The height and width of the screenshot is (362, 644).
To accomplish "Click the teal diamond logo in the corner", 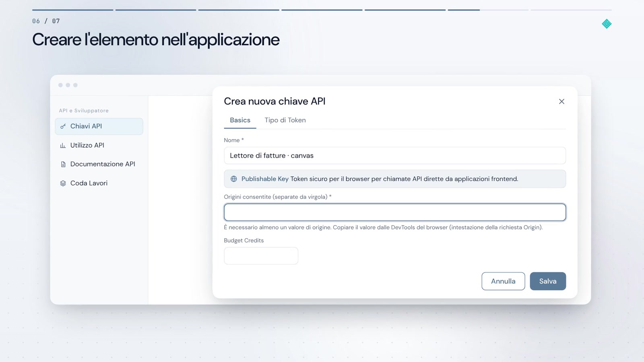I will tap(607, 24).
